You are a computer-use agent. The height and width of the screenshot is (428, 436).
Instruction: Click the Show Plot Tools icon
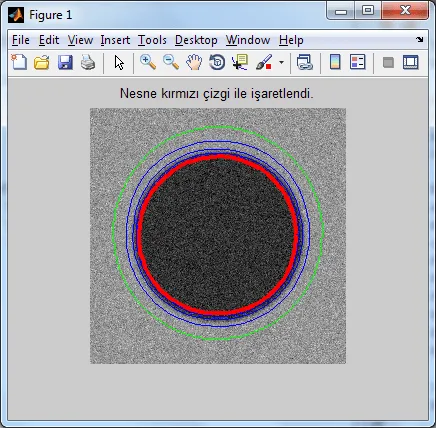(x=410, y=62)
